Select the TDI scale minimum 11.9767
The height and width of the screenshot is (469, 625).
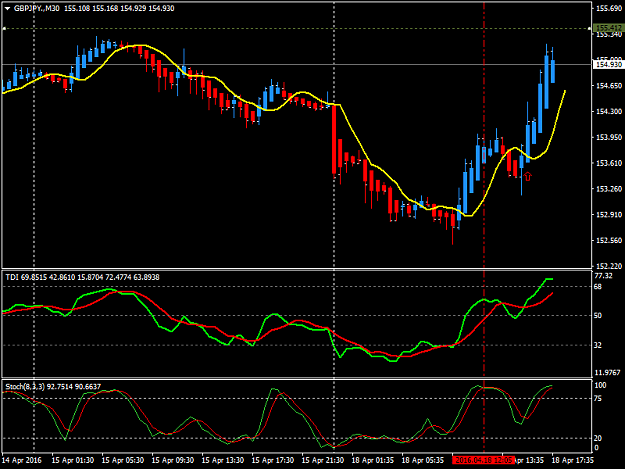(607, 373)
